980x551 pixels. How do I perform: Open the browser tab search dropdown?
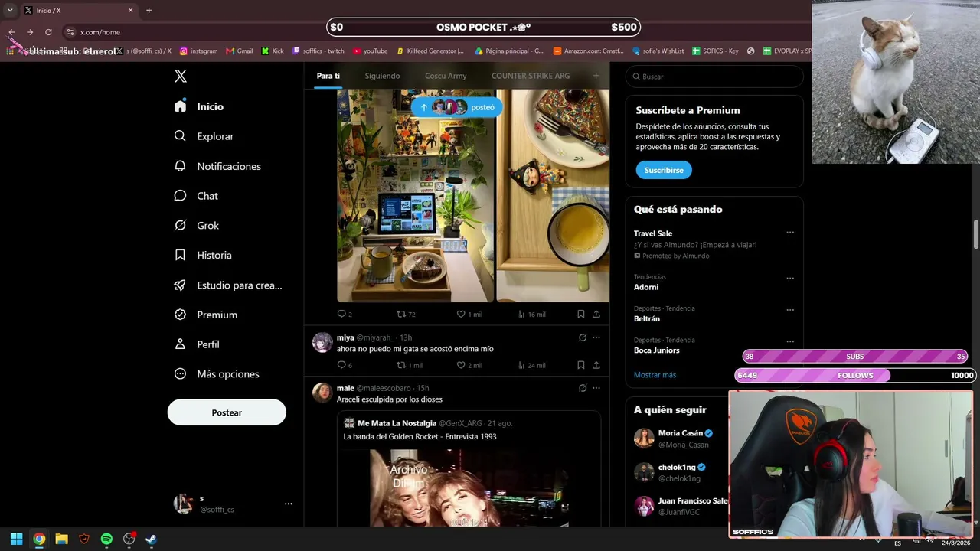tap(10, 10)
